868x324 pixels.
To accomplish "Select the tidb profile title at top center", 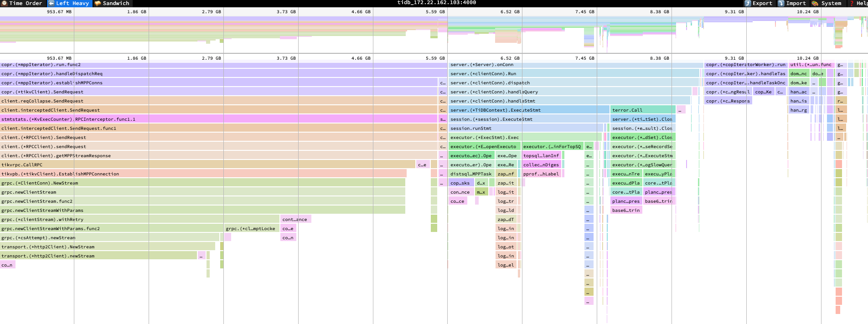I will coord(437,3).
